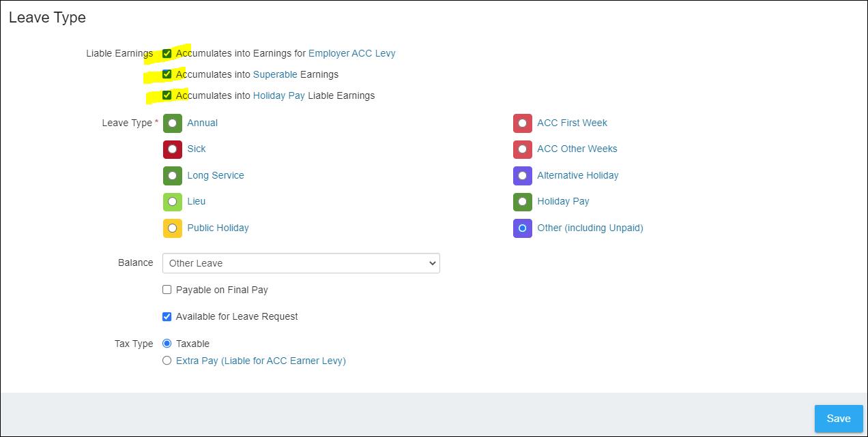Disable the Available for Leave Request checkbox
The height and width of the screenshot is (437, 868).
click(x=167, y=316)
